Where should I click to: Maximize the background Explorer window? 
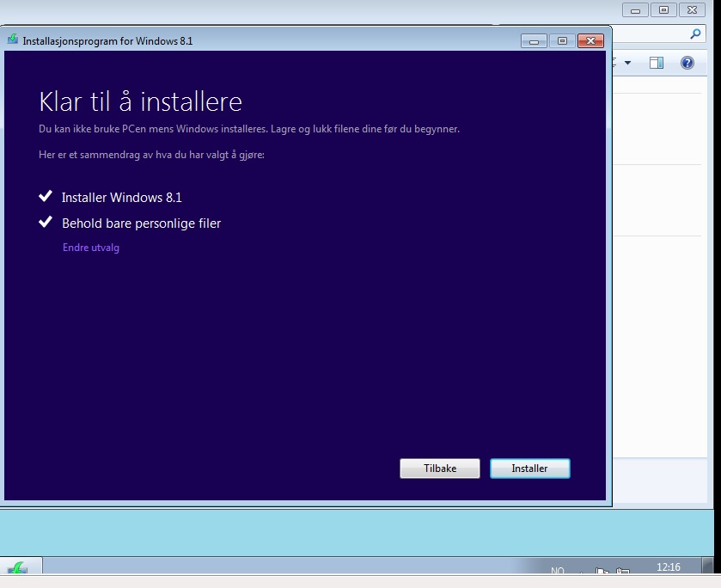coord(663,10)
